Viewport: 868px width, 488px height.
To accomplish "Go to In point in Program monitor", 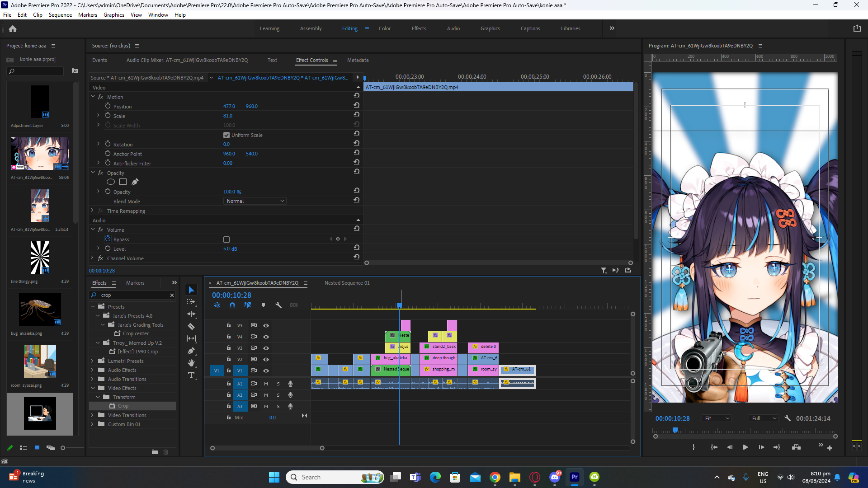I will click(x=714, y=447).
